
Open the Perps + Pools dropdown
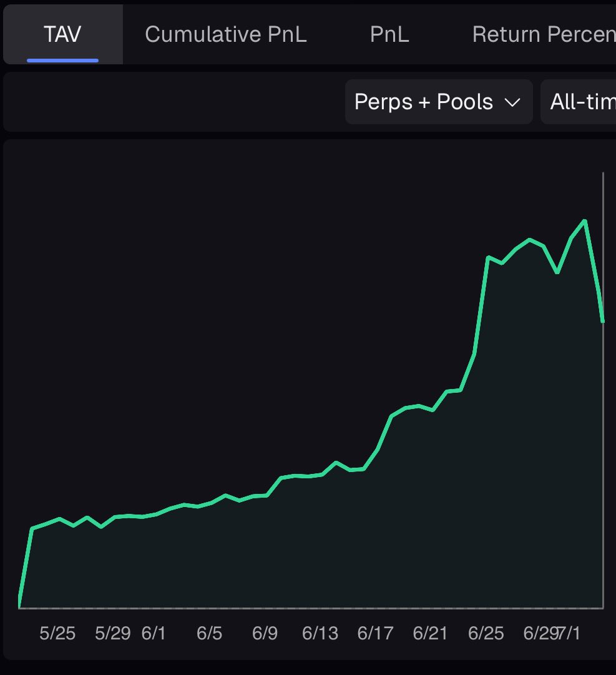click(438, 102)
